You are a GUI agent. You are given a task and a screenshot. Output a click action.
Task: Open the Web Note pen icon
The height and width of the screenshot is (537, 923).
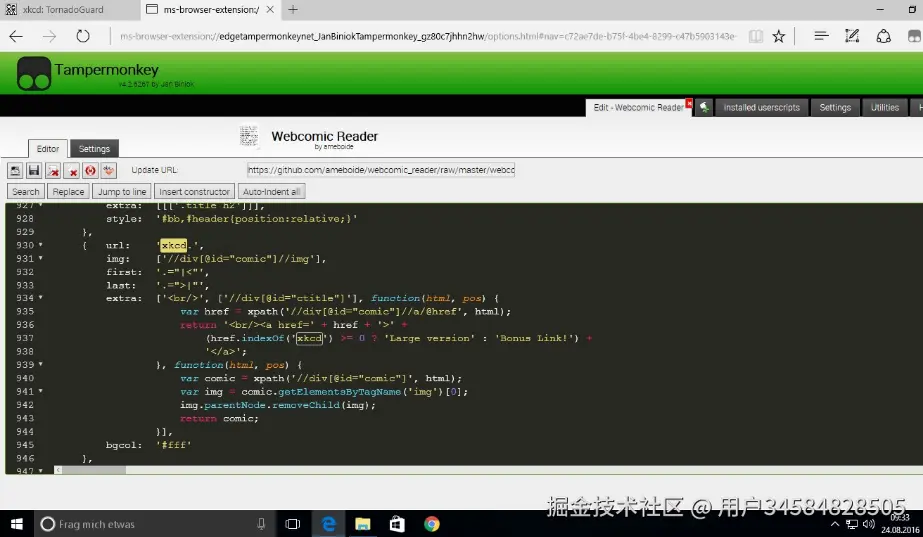pyautogui.click(x=852, y=37)
